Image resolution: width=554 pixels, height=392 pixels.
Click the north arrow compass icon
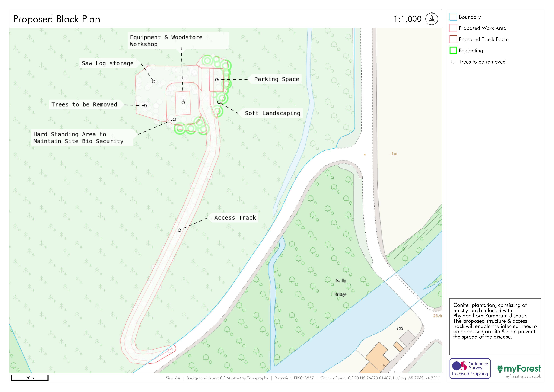coord(432,19)
